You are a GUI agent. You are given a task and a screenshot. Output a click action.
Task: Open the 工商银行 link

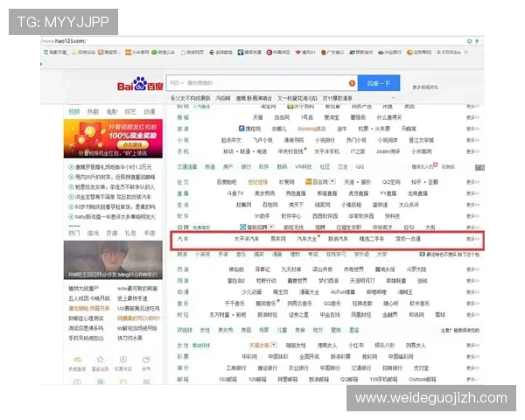[236, 368]
